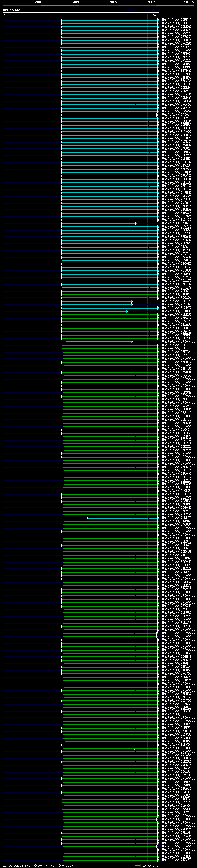Select label UniRef100_Q05ST8
Viewport: 197px width, 868px height.
[x=177, y=253]
